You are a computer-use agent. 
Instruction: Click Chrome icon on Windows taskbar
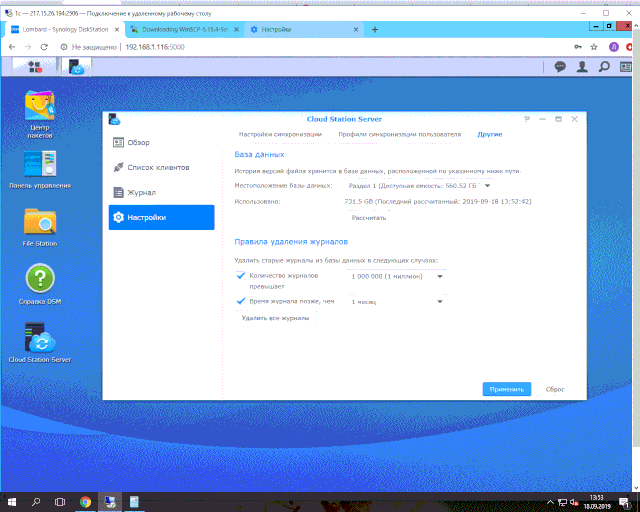[85, 502]
